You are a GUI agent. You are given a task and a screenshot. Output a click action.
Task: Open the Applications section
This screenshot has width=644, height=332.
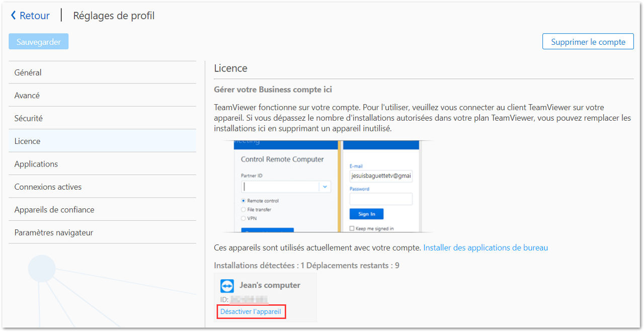tap(102, 164)
